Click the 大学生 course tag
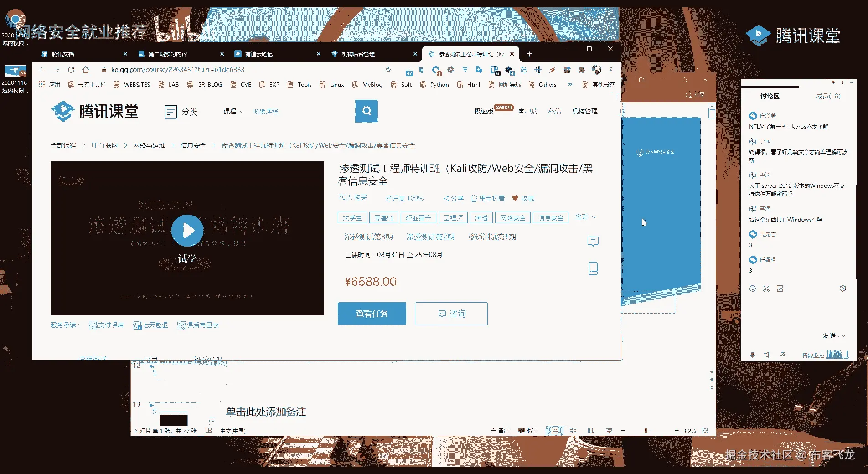The height and width of the screenshot is (474, 868). [x=352, y=218]
